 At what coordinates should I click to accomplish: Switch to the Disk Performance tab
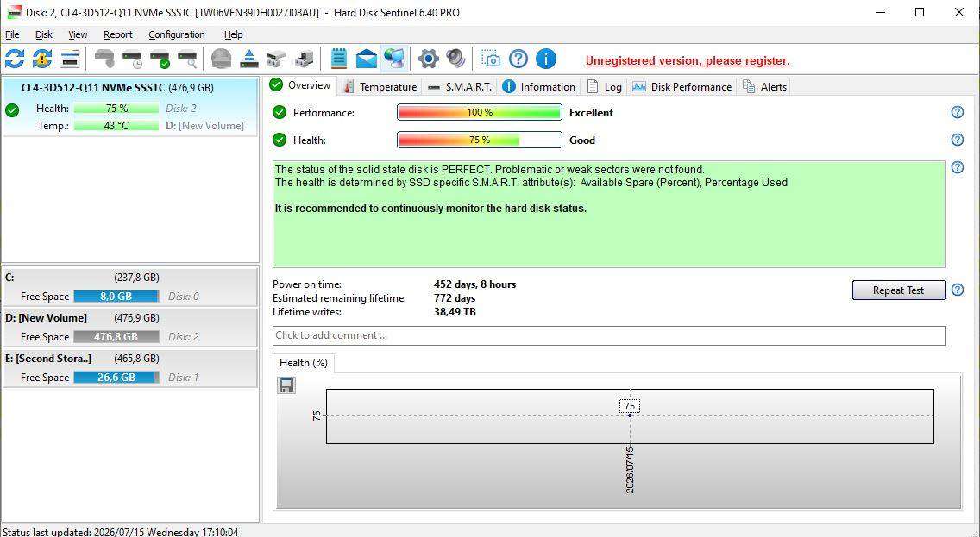tap(682, 87)
